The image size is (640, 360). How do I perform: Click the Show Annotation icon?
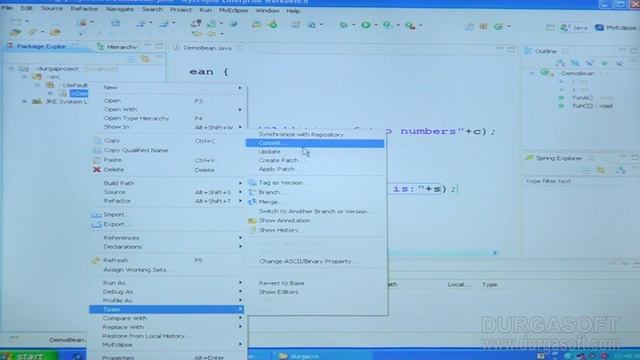point(252,220)
